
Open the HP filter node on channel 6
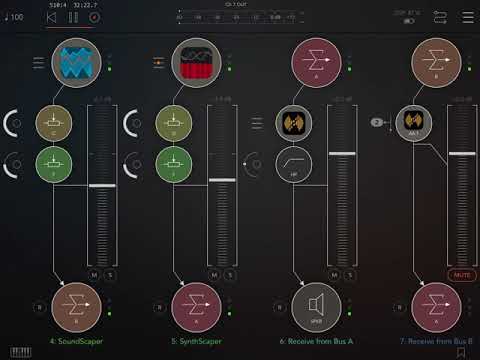pyautogui.click(x=294, y=164)
